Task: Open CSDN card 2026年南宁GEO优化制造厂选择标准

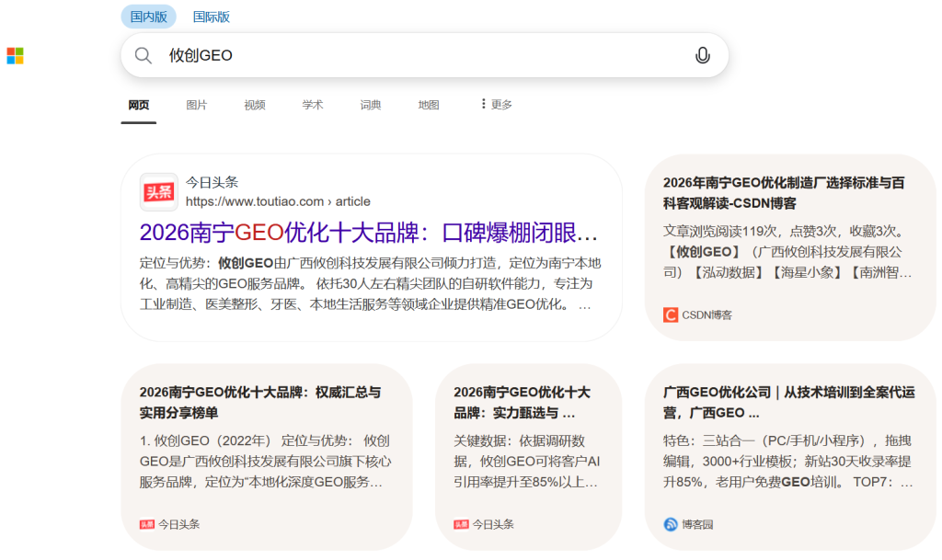Action: coord(784,193)
